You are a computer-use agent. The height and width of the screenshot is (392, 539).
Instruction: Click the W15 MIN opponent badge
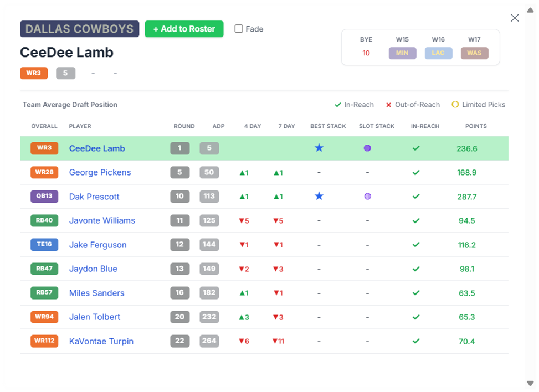[x=402, y=53]
